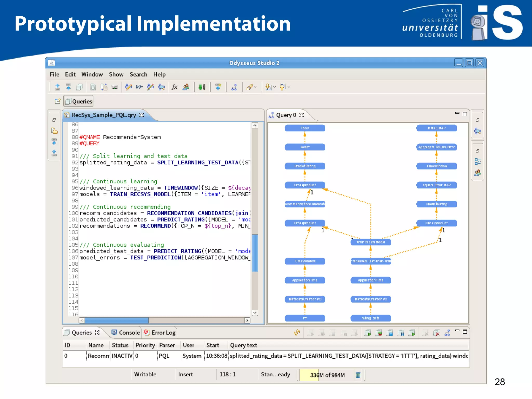Click the folder icon in left sidebar
Viewport: 532px width, 399px height.
[x=54, y=131]
